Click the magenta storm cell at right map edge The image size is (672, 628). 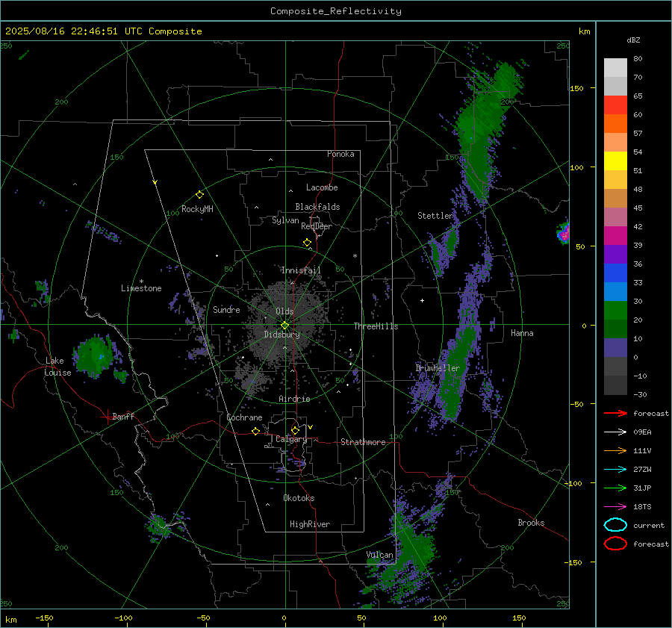click(x=564, y=233)
